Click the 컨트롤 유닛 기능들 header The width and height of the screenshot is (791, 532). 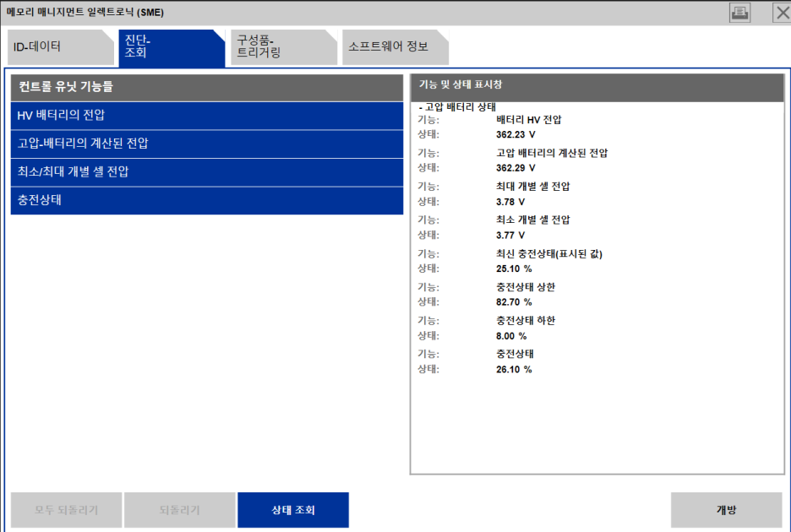click(x=207, y=87)
